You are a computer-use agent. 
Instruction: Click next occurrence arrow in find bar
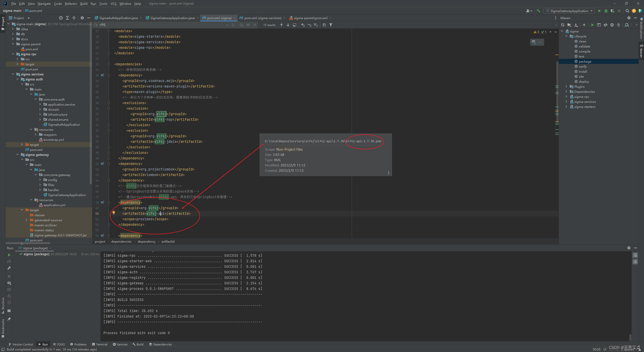(x=288, y=25)
